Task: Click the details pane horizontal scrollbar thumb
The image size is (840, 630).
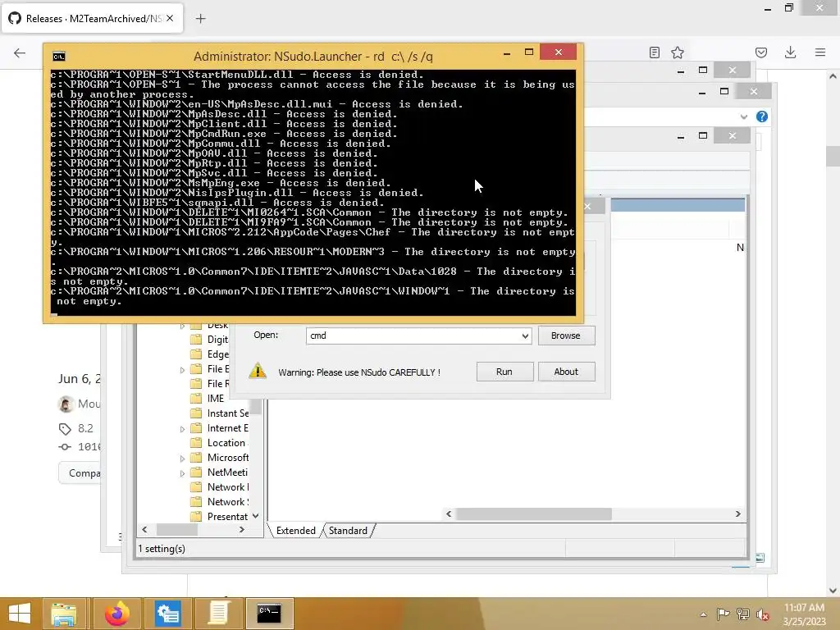Action: click(533, 514)
